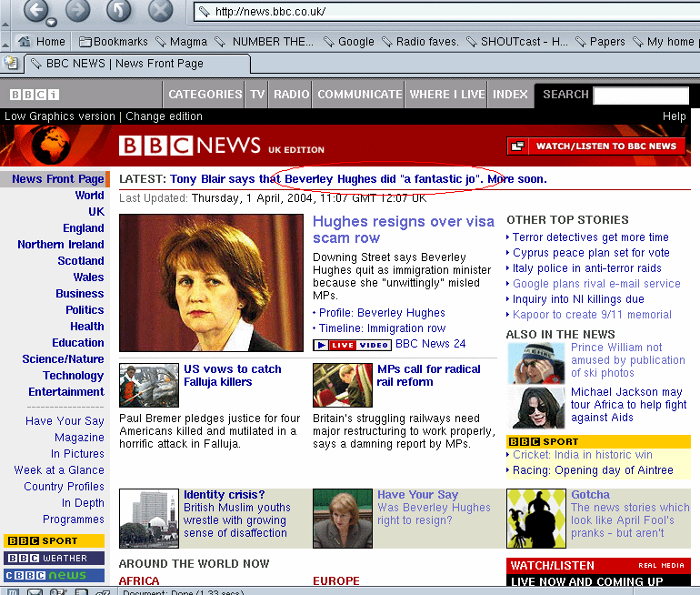Open the Hughes resigns over visa scam row headline
Viewport: 700px width, 595px height.
(x=403, y=229)
